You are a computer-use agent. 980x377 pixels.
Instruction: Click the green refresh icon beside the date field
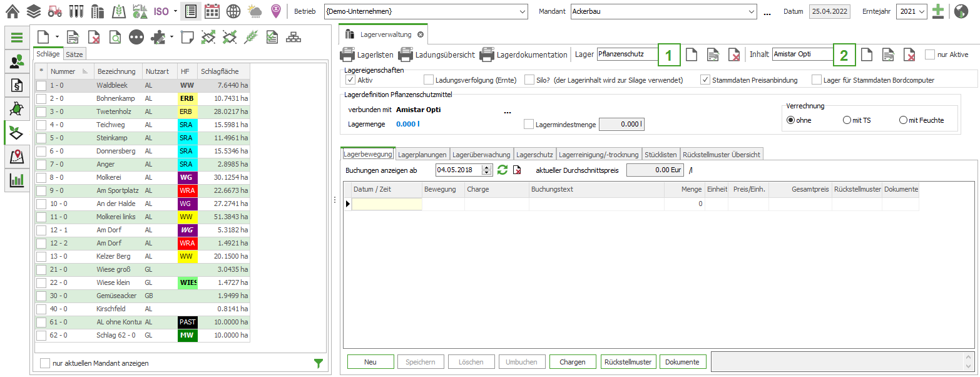click(x=502, y=170)
